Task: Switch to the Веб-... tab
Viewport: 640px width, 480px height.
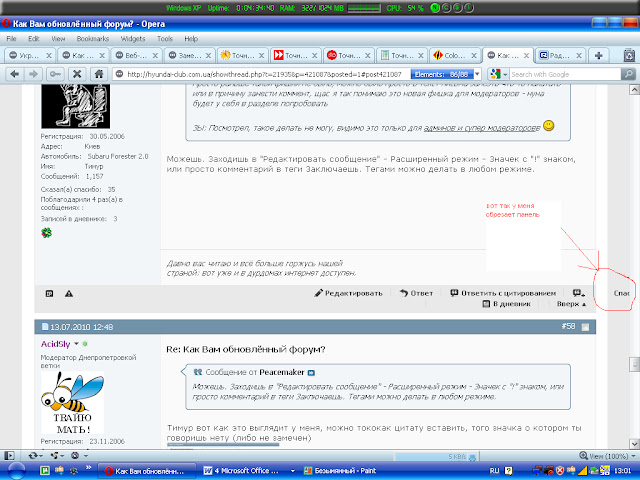Action: pos(136,55)
